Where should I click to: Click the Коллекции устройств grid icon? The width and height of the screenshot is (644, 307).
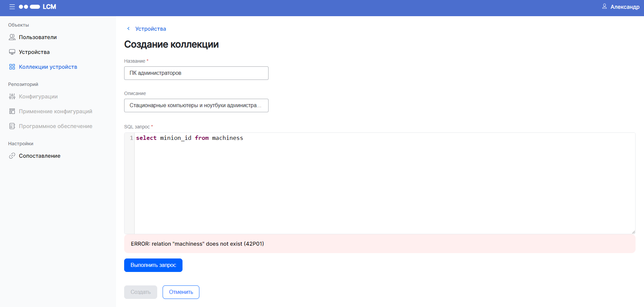tap(12, 67)
